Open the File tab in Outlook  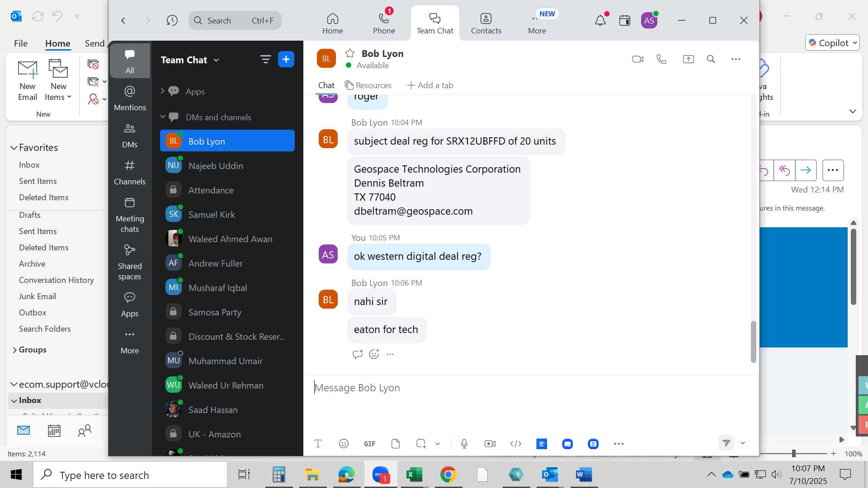tap(21, 43)
